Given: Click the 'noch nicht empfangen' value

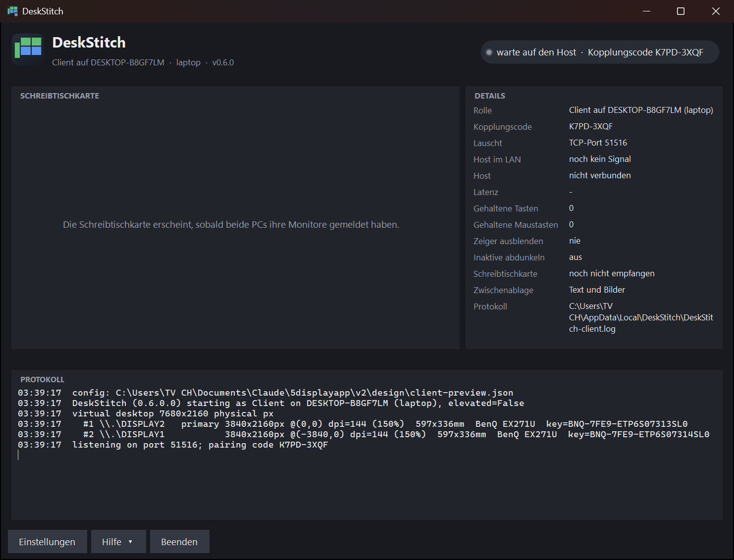Looking at the screenshot, I should point(612,273).
